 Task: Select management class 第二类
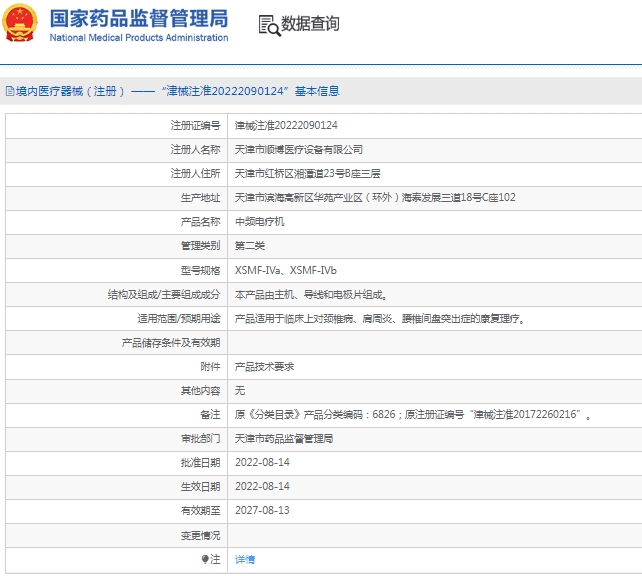tap(249, 246)
